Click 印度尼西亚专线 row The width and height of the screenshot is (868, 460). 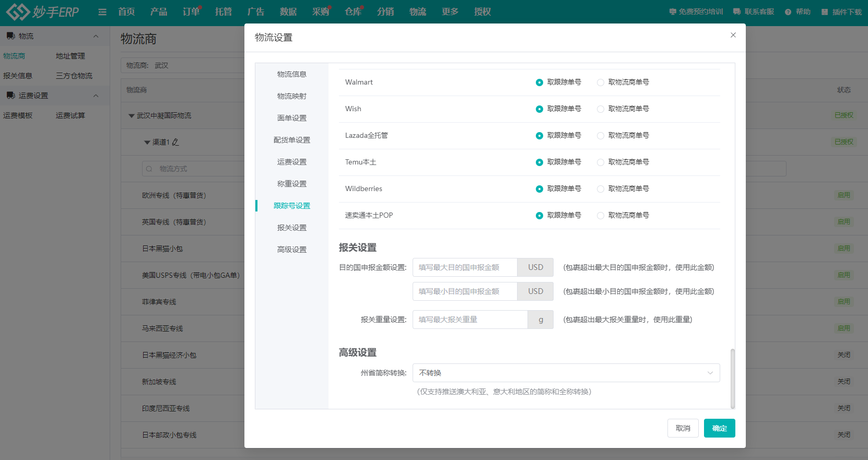pos(166,408)
